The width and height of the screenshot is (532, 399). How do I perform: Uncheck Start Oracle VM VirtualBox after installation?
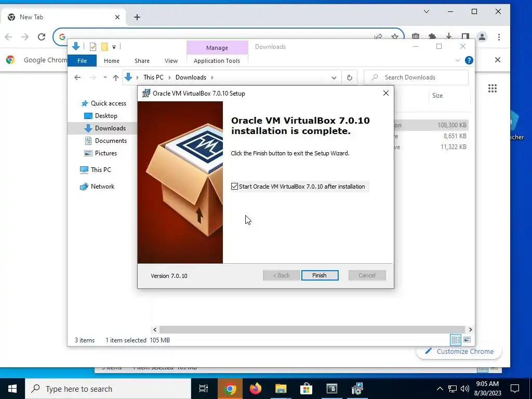point(234,187)
